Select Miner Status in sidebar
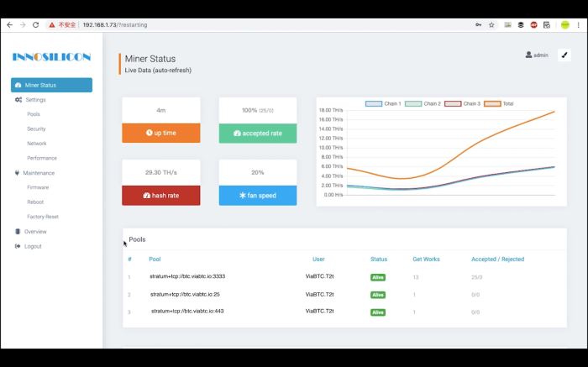The image size is (588, 367). coord(51,85)
